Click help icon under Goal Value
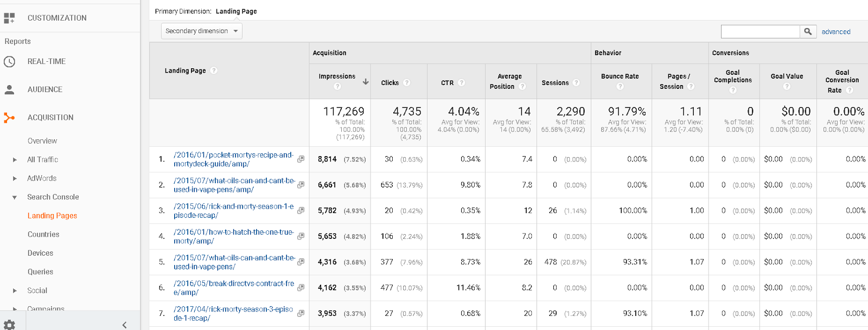Screen dimensions: 868x330 [x=787, y=86]
